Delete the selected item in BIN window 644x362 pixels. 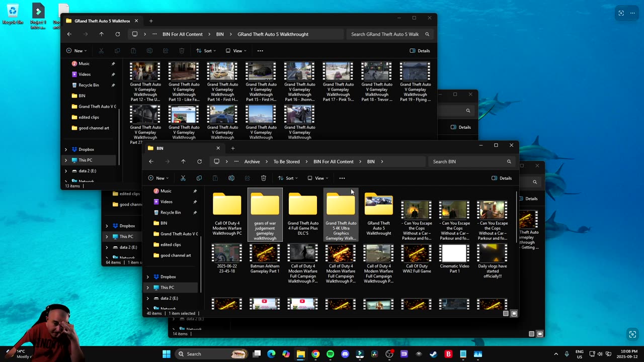(264, 178)
